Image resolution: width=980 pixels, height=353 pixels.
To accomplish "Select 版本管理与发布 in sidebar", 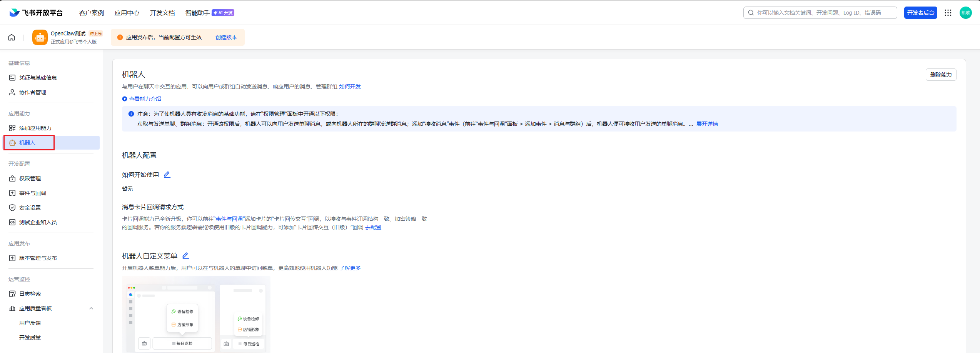I will coord(38,258).
